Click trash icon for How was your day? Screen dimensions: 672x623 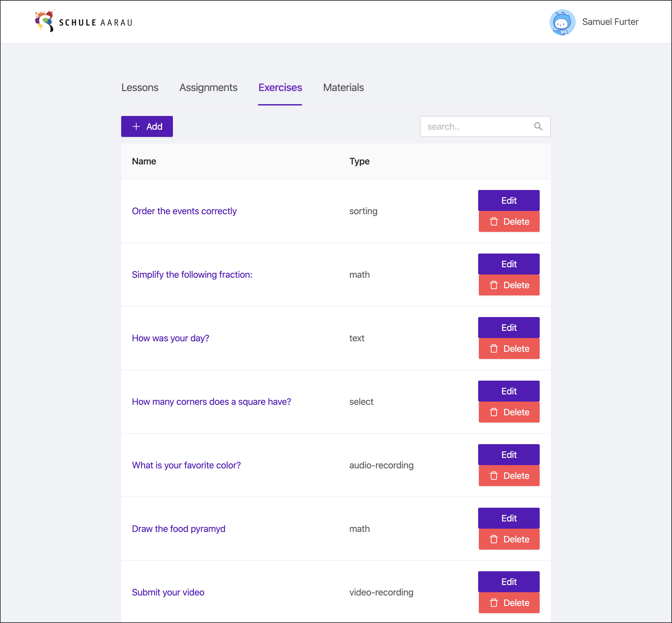[494, 349]
